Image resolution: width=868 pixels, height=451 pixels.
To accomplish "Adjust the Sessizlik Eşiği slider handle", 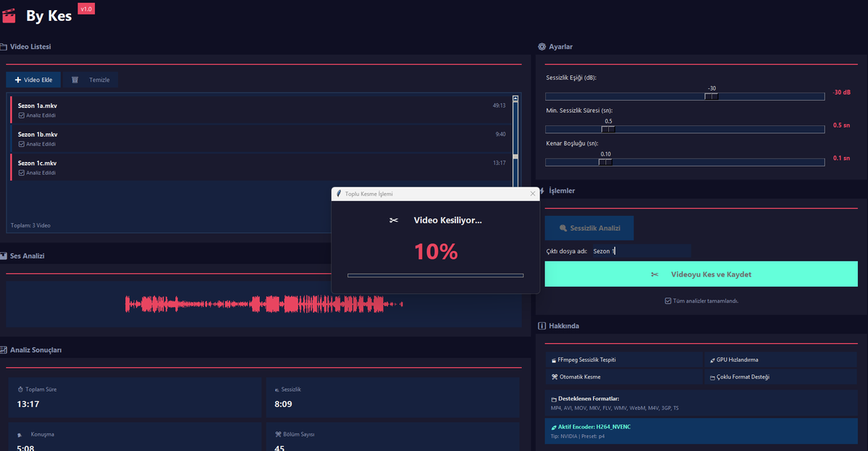I will click(711, 96).
